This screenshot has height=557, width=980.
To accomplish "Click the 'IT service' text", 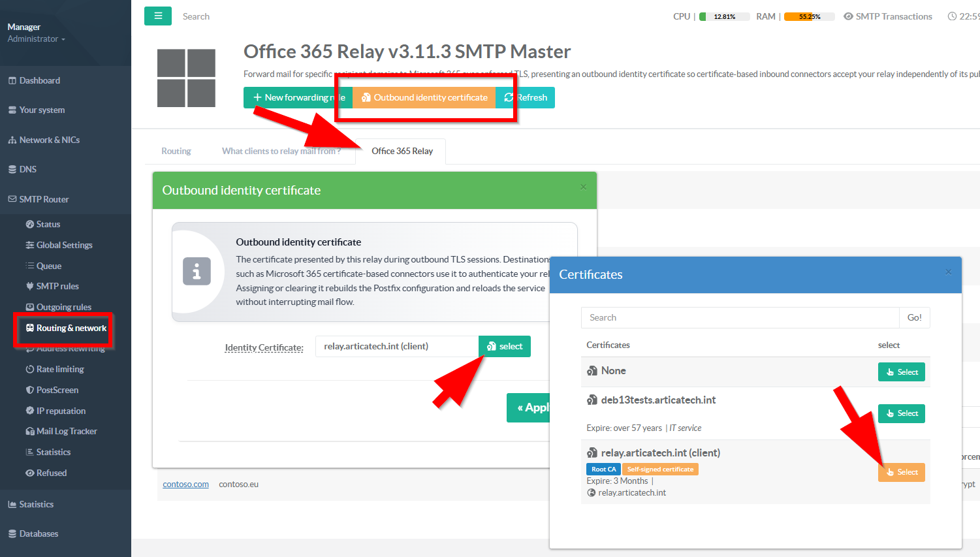I will pyautogui.click(x=686, y=428).
